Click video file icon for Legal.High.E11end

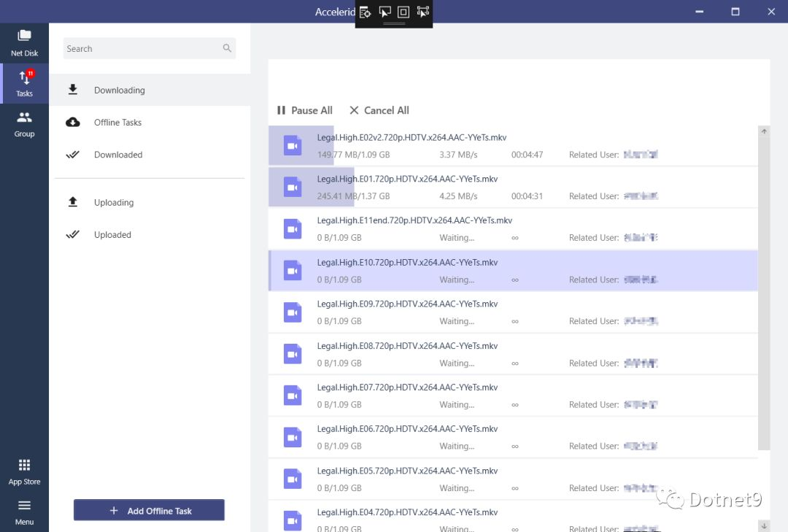[x=293, y=229]
